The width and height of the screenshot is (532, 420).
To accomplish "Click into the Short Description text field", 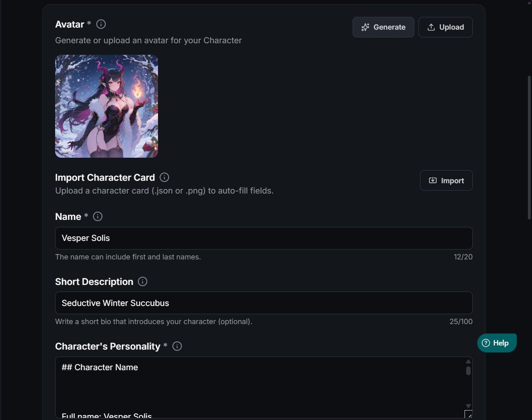I will 264,303.
